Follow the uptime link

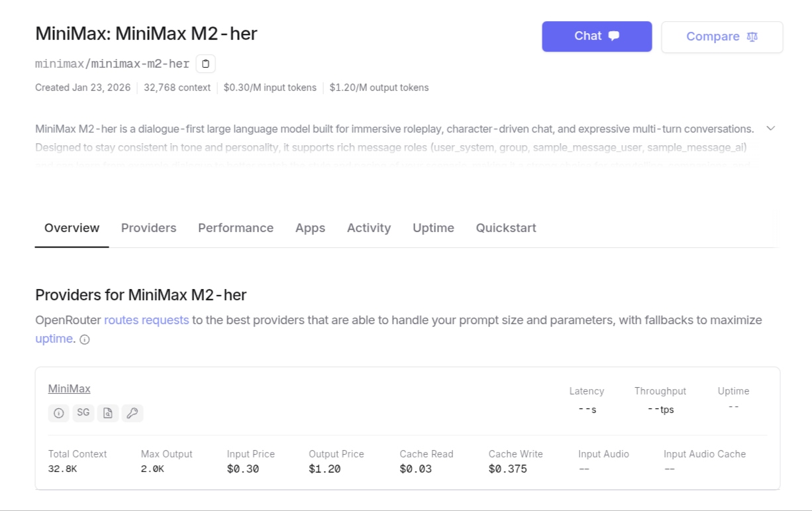point(54,339)
